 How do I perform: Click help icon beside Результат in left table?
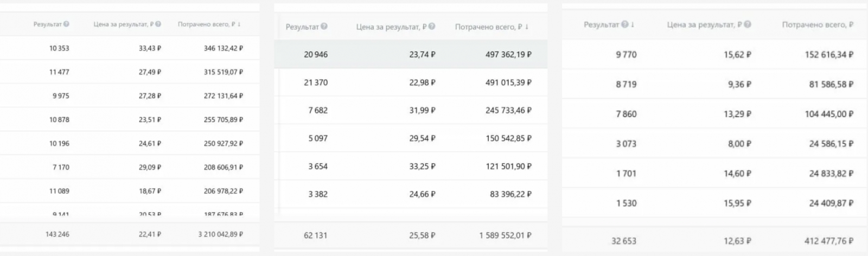click(66, 24)
